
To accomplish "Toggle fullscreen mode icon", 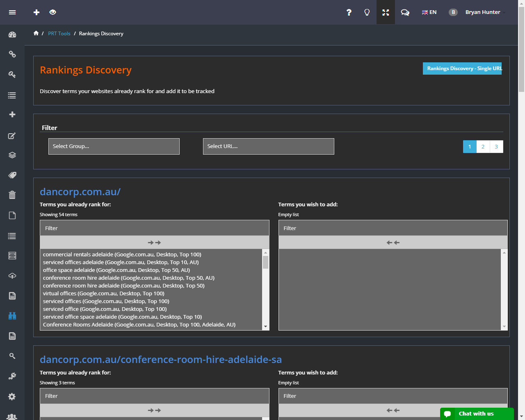I will click(x=386, y=12).
